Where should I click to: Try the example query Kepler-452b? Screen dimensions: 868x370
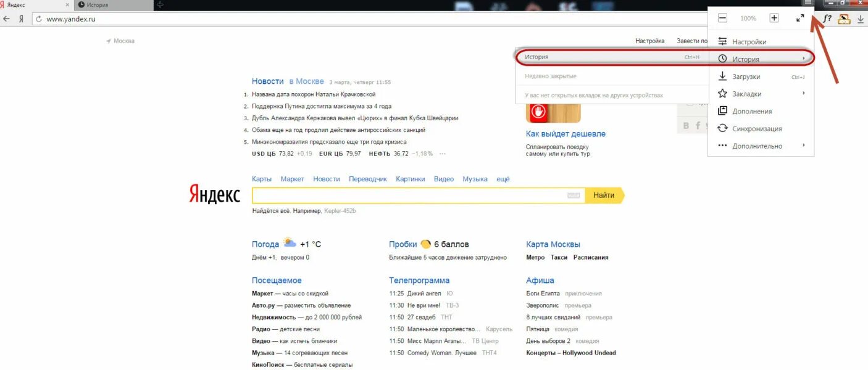click(340, 211)
